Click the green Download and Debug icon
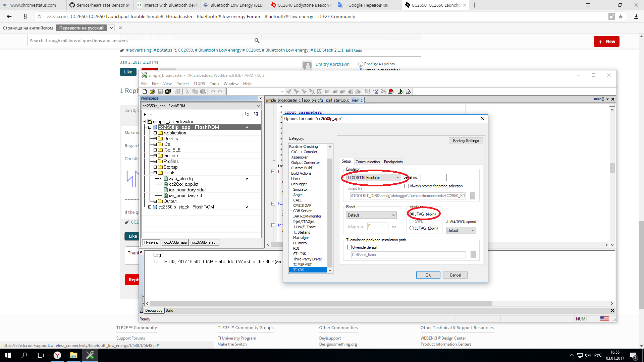 [400, 92]
